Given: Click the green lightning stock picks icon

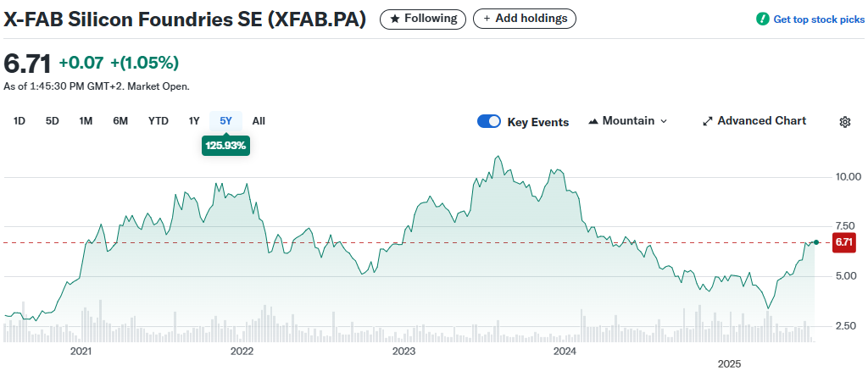Looking at the screenshot, I should click(x=763, y=19).
